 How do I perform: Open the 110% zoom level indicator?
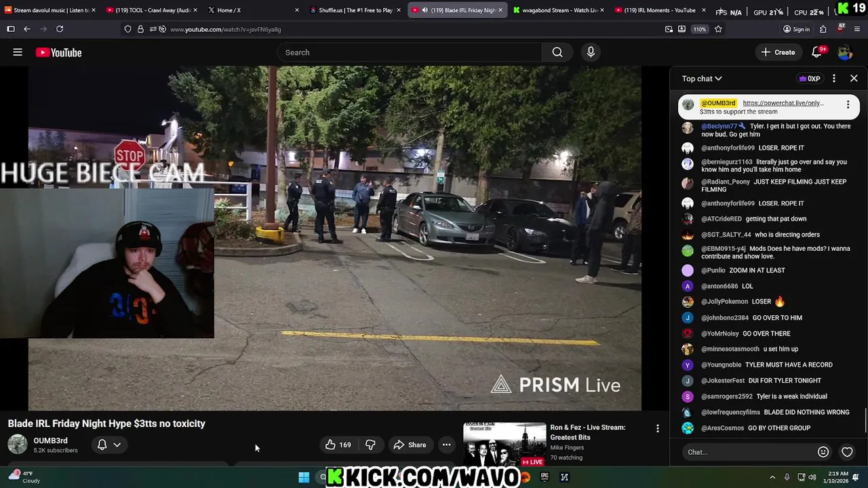point(699,29)
